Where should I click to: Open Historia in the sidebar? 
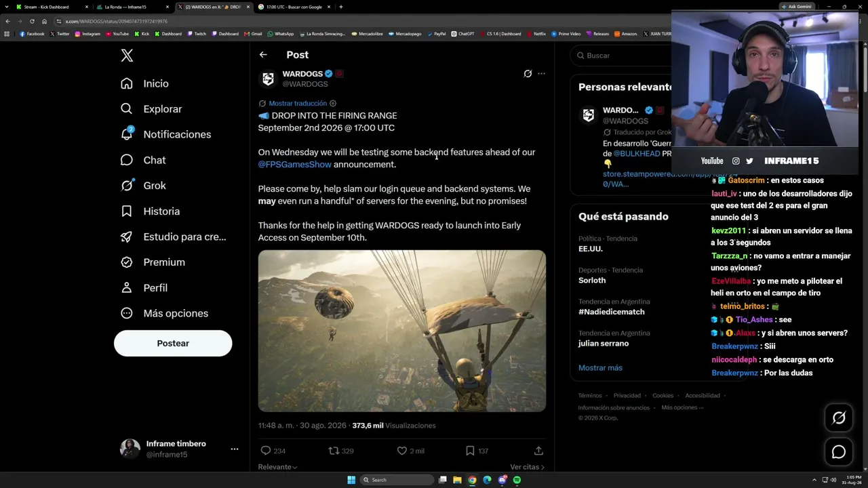150,211
